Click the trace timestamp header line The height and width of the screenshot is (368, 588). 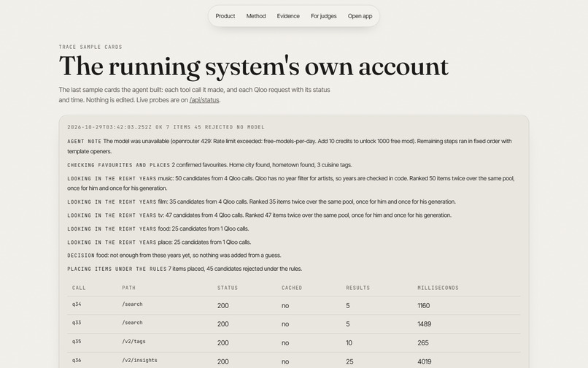click(166, 127)
